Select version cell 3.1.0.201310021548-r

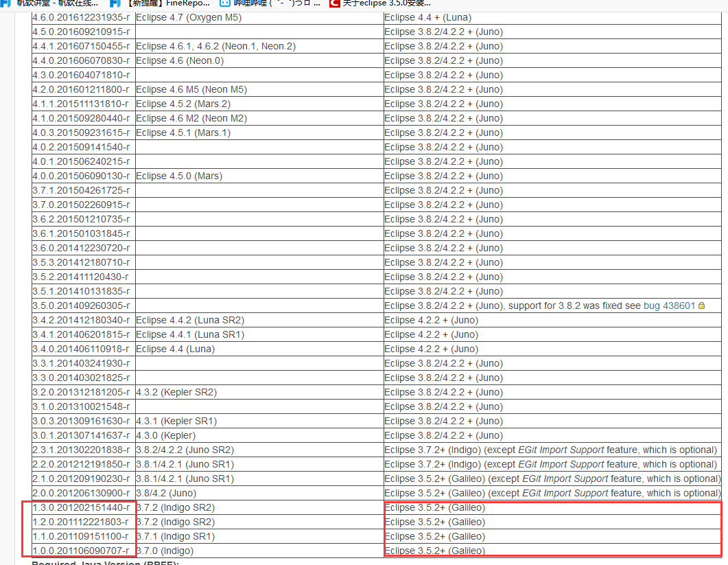tap(84, 406)
